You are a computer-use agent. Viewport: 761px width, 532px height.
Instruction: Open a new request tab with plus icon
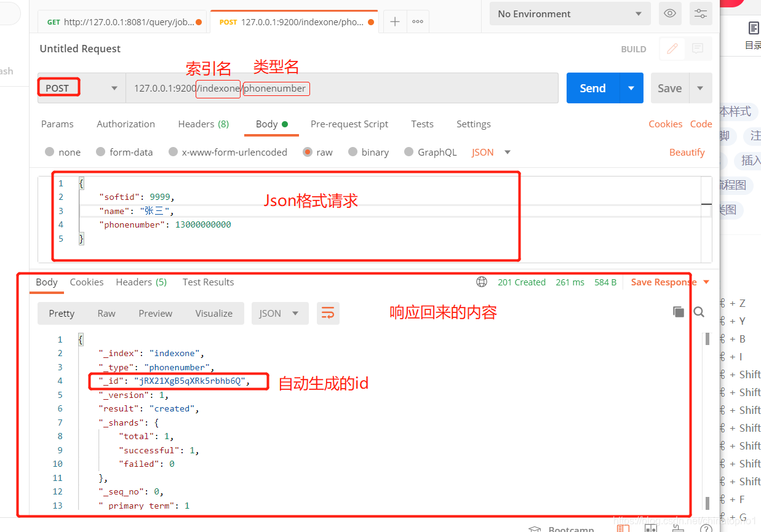click(394, 20)
